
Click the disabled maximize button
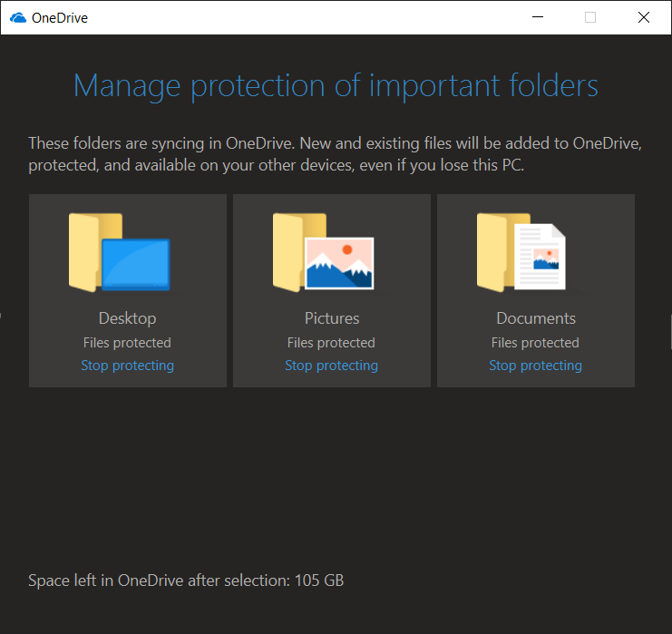click(590, 17)
